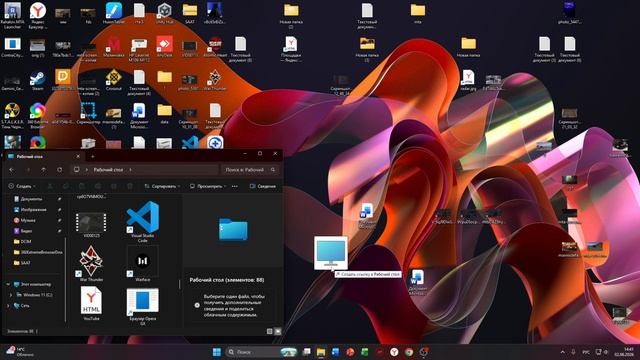Open the Сортировать dropdown menu

(162, 186)
